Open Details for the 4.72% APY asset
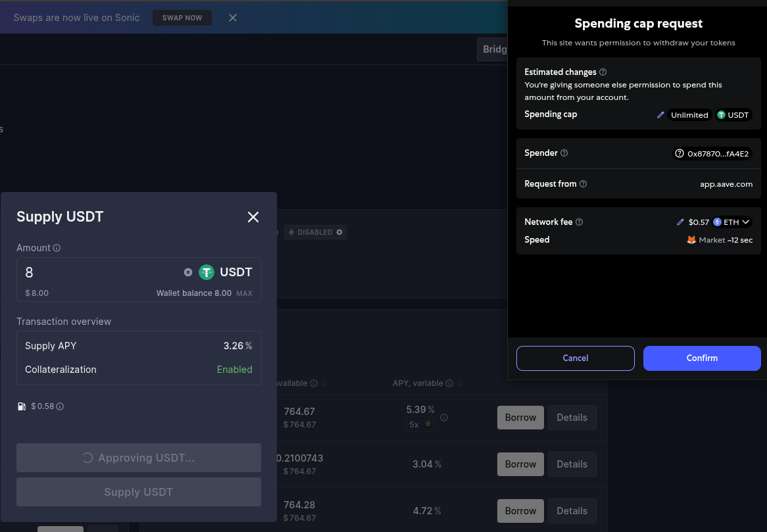The height and width of the screenshot is (532, 767). [572, 510]
